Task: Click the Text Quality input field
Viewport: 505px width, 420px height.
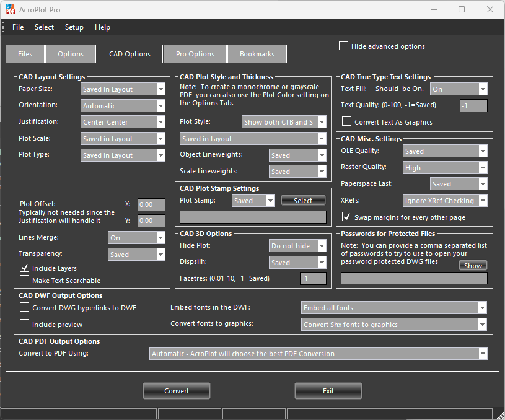Action: coord(473,105)
